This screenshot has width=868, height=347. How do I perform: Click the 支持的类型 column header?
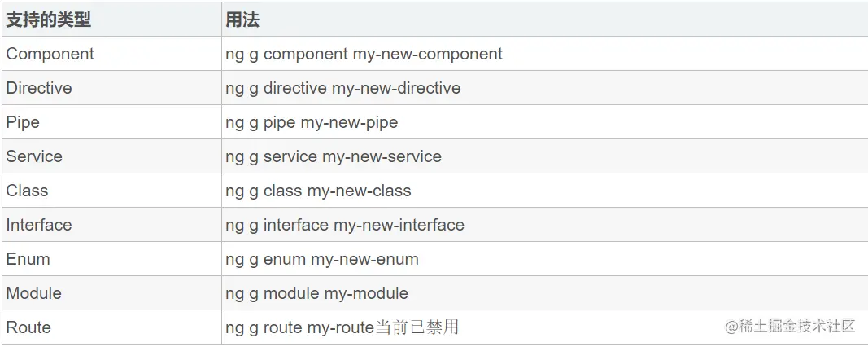click(x=49, y=20)
